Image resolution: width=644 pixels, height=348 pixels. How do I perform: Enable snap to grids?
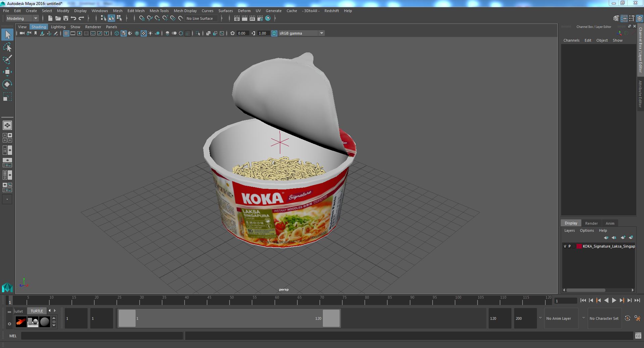tap(142, 18)
